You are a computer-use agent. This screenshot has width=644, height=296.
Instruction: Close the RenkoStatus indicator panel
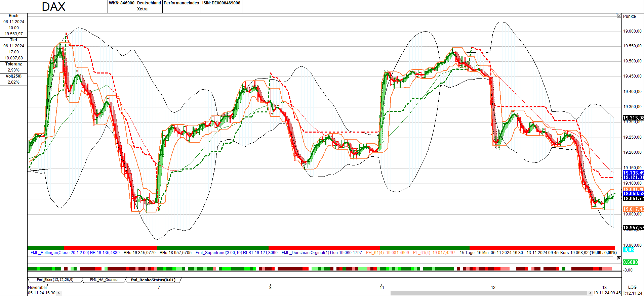tap(619, 258)
